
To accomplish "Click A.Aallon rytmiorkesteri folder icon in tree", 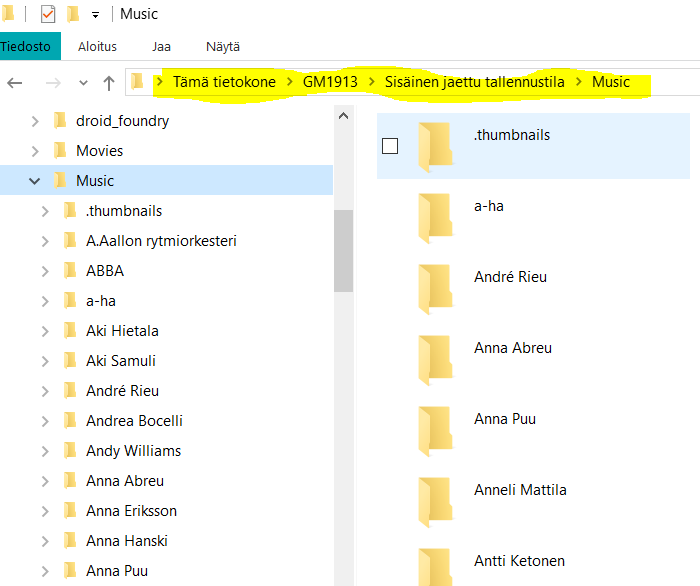I will pyautogui.click(x=70, y=241).
